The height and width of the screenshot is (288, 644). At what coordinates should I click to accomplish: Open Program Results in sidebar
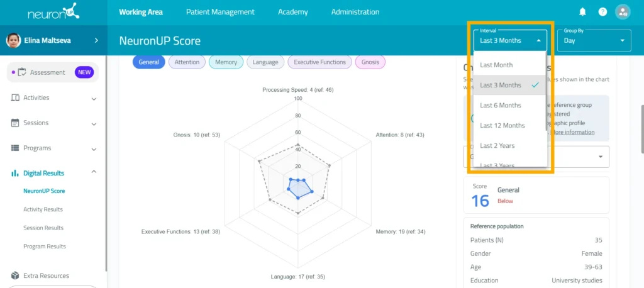[x=45, y=246]
